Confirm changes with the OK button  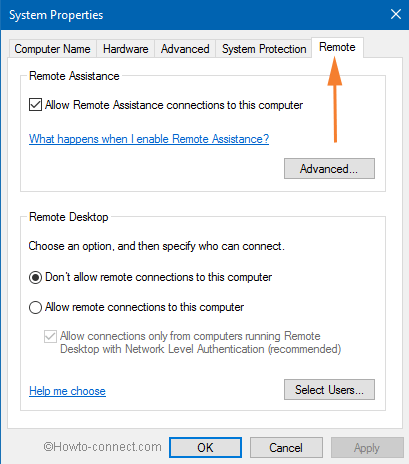coord(205,448)
